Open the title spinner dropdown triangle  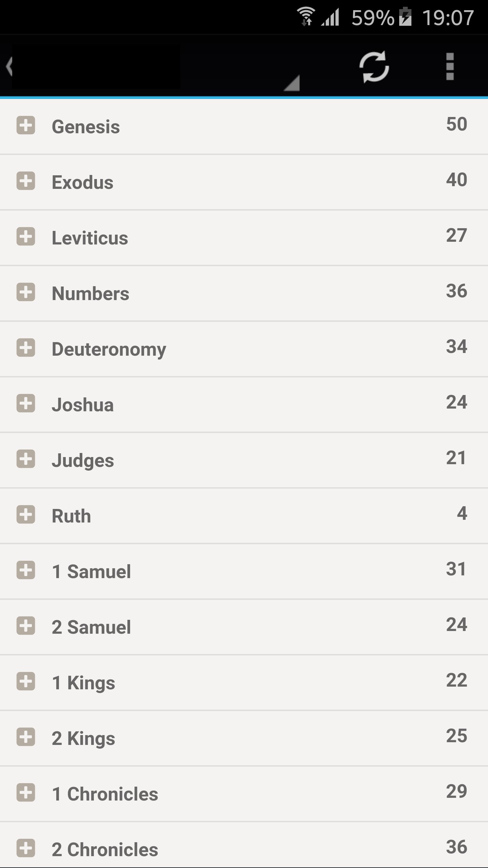(x=292, y=83)
